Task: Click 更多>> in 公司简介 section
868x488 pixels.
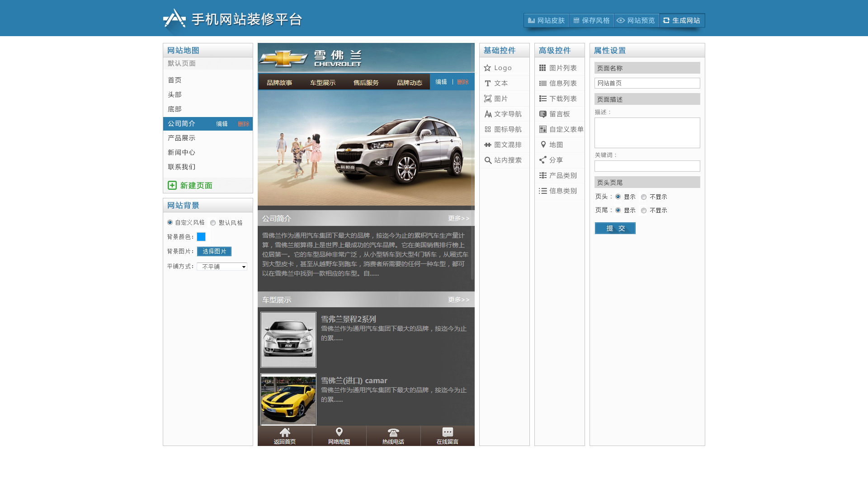Action: 459,218
